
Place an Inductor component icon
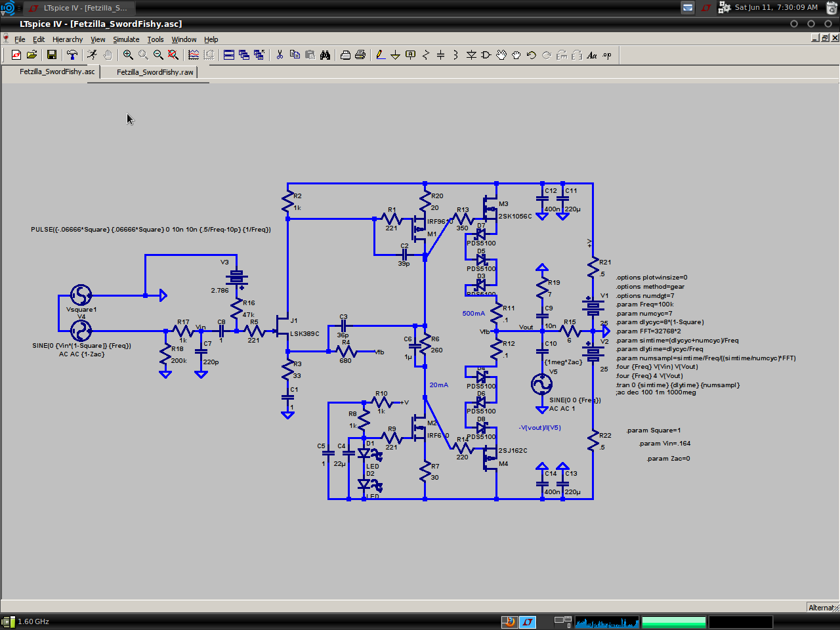tap(456, 55)
